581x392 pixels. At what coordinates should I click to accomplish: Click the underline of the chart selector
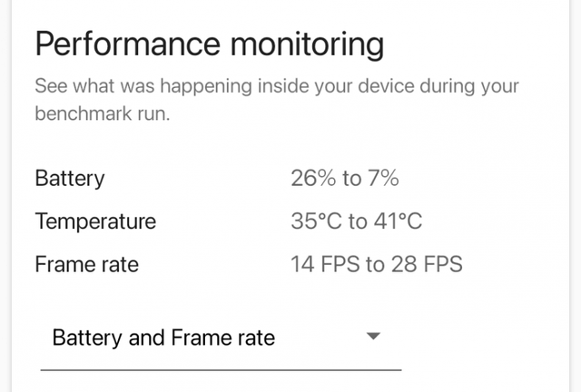pyautogui.click(x=221, y=369)
